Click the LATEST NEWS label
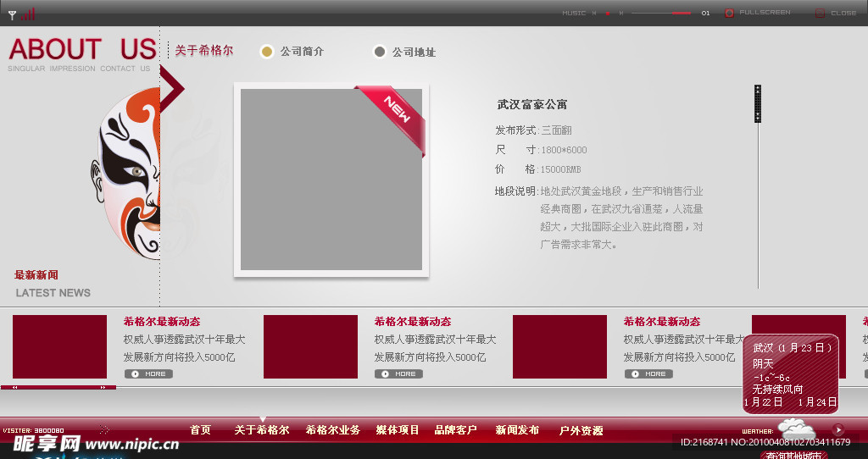868x459 pixels. 53,292
